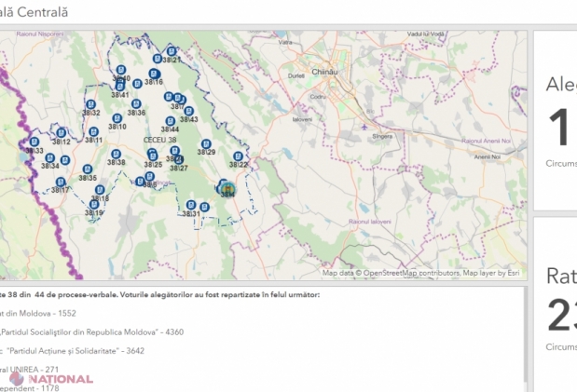Viewport: 577px width, 392px height.
Task: Open polling station marker 38\32
Action: pos(90,104)
